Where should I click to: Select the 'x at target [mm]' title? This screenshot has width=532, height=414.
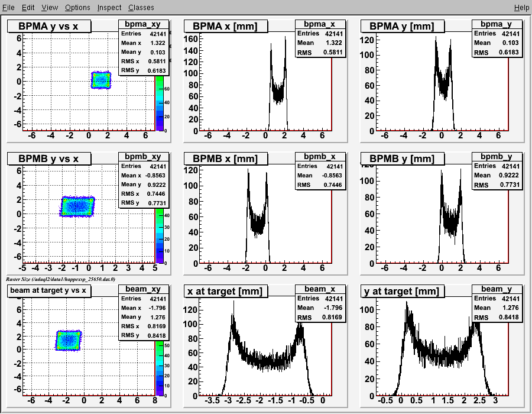[226, 291]
